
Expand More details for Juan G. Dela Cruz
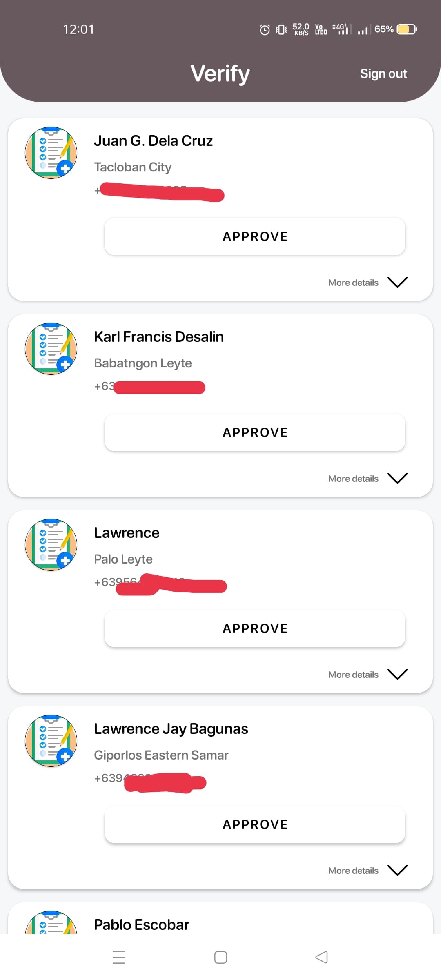click(x=367, y=283)
